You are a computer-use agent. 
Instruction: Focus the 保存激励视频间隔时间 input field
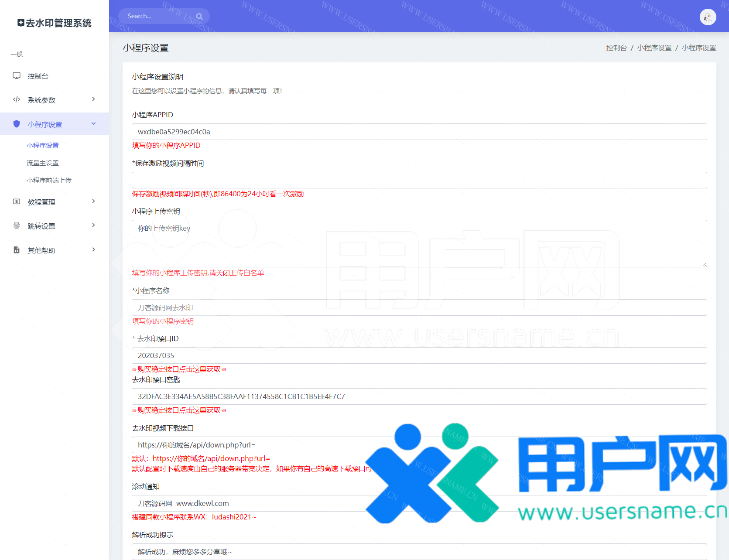419,180
